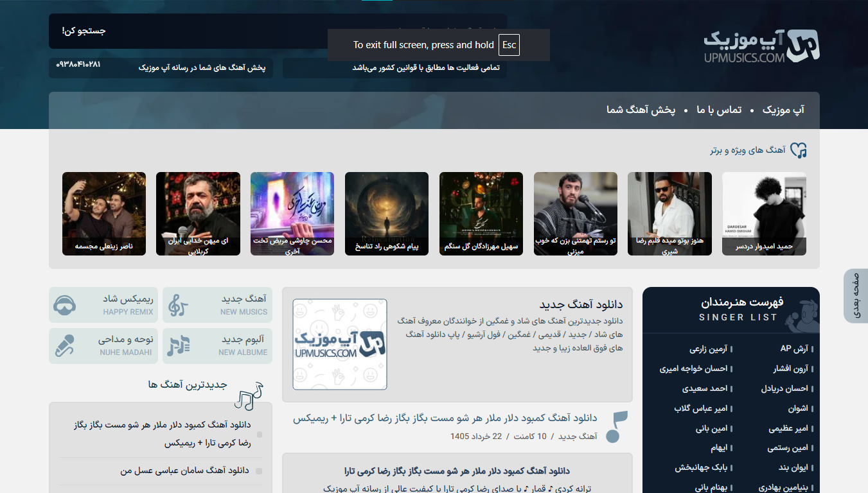Click «اشوان» in the singer list
The width and height of the screenshot is (868, 493).
[798, 408]
